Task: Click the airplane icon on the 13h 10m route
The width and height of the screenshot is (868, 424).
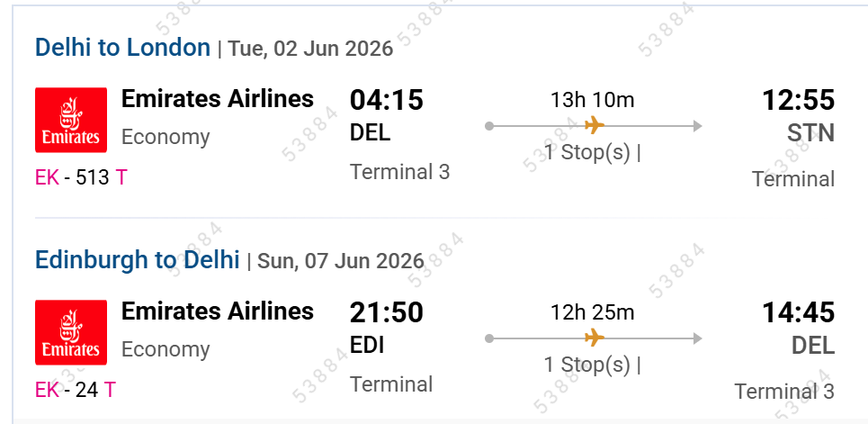Action: click(x=594, y=125)
